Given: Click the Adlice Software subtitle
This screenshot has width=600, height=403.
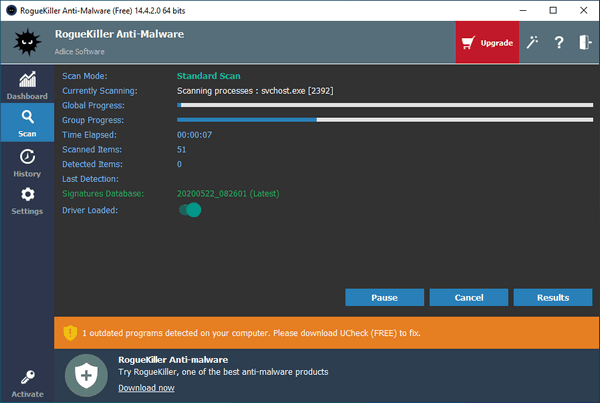Looking at the screenshot, I should pos(79,52).
